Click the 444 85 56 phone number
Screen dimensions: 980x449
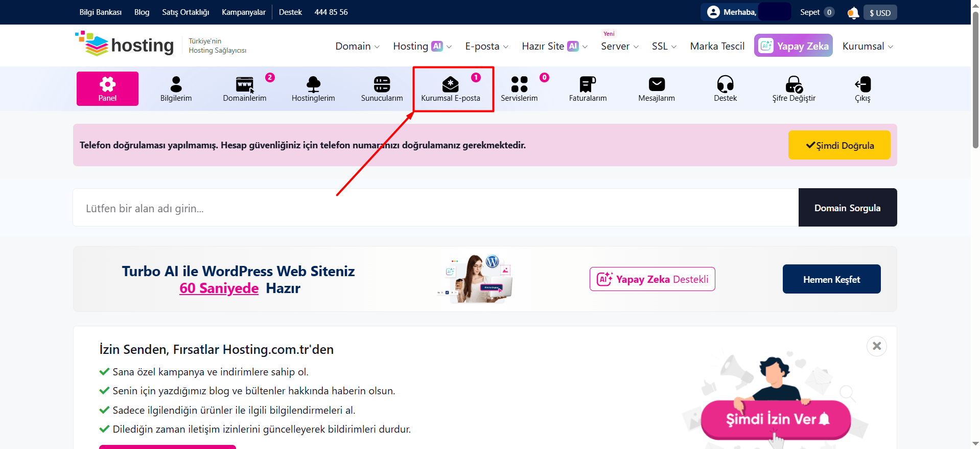tap(331, 12)
